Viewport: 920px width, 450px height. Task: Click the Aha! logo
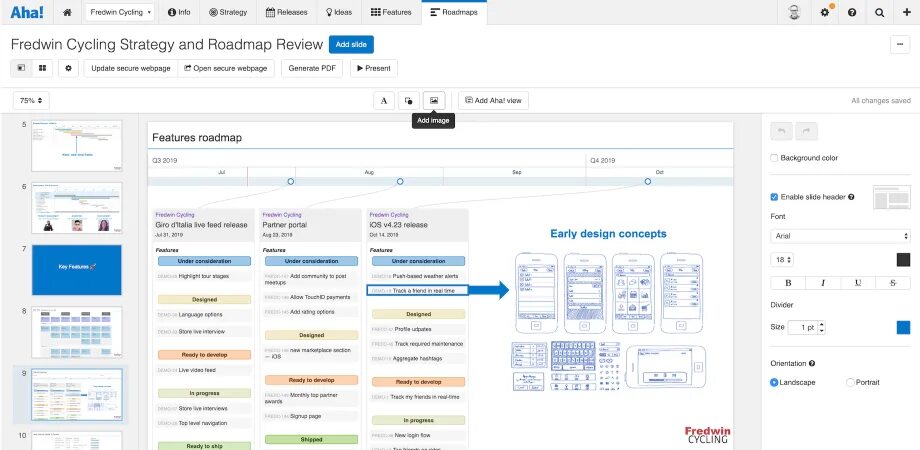[27, 12]
